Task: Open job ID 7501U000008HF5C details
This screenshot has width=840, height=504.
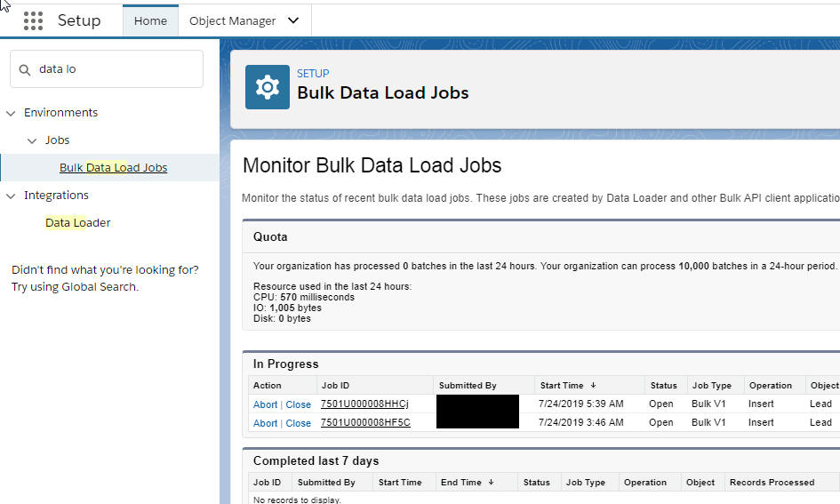Action: tap(365, 423)
